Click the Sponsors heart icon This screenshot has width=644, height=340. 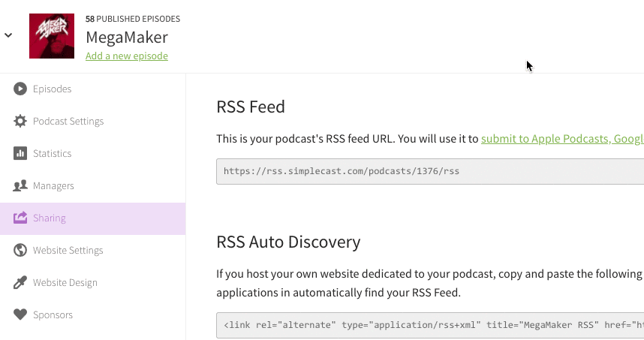(20, 314)
